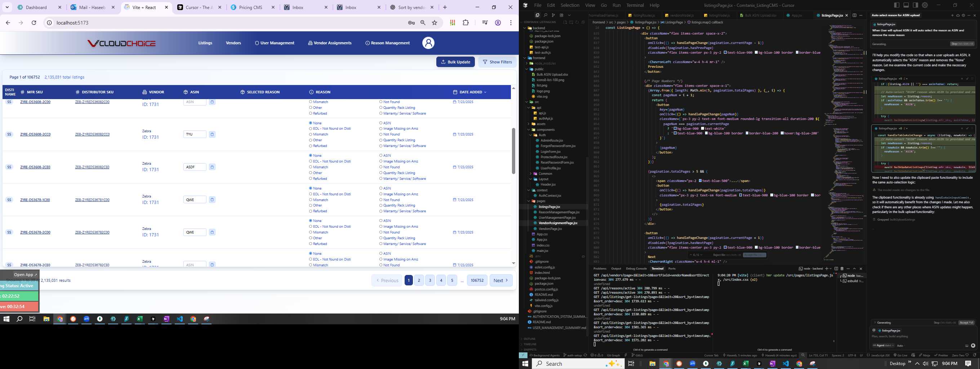Open the Extensions view icon in Cursor's activity bar
980x369 pixels.
pos(561,15)
